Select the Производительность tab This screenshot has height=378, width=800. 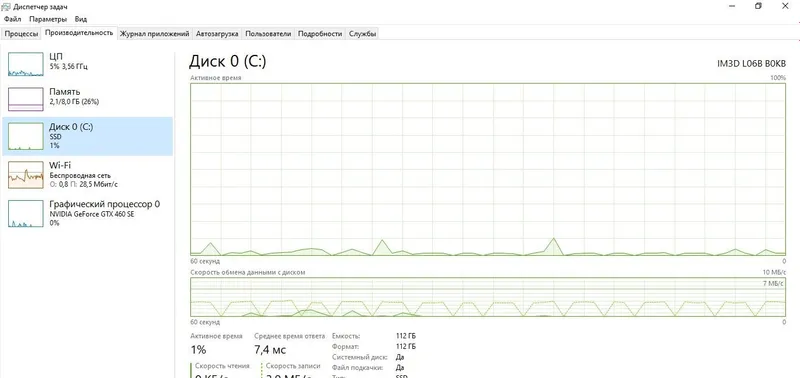[79, 33]
